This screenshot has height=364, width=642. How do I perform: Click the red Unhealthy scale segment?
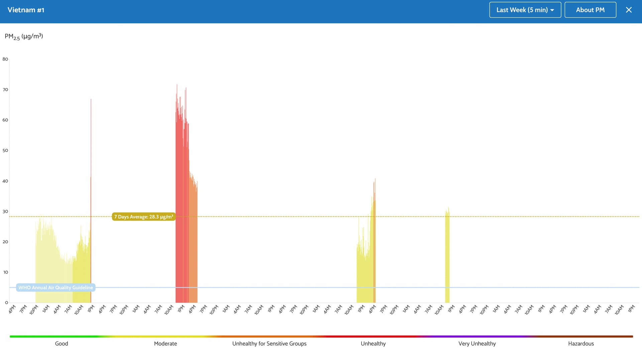(373, 336)
